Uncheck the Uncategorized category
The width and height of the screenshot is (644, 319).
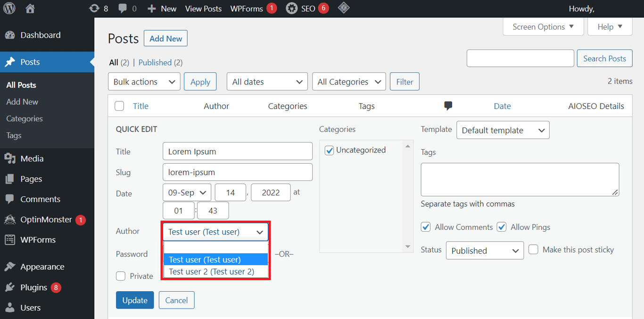pyautogui.click(x=329, y=150)
